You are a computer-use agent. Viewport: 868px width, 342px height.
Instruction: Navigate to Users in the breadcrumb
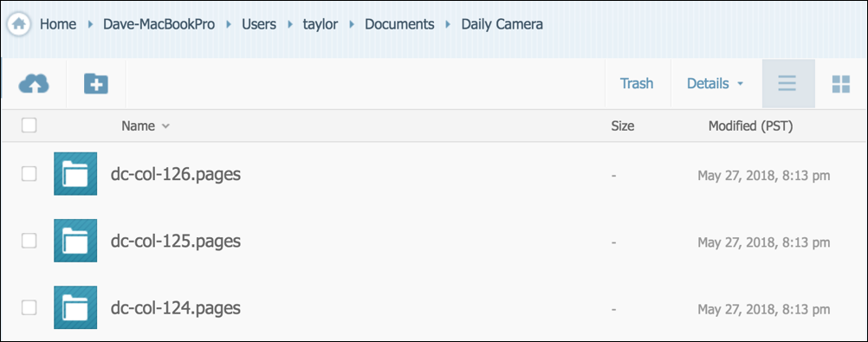click(x=258, y=24)
